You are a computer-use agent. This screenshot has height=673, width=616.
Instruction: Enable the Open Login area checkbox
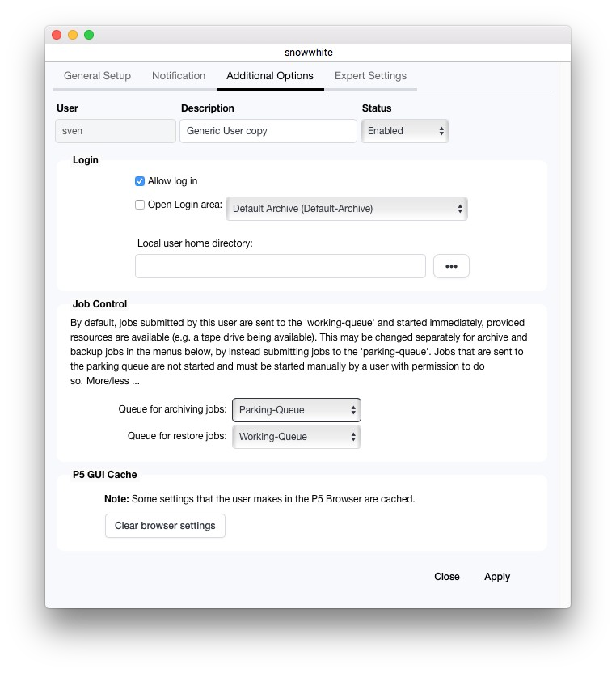(140, 205)
